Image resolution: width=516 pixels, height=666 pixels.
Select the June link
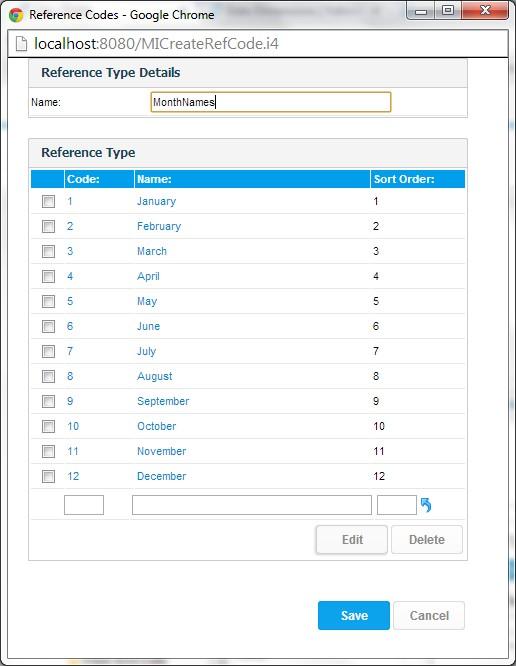pos(148,326)
